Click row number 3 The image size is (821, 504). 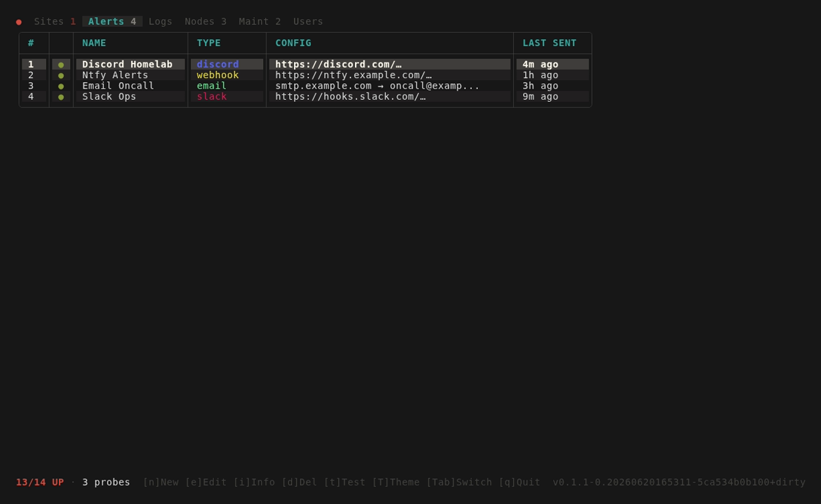(31, 85)
